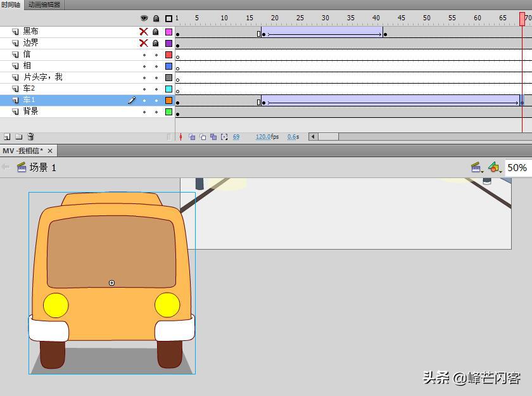Viewport: 532px width, 396px height.
Task: Close the MV-我相信 document tab
Action: click(x=50, y=151)
